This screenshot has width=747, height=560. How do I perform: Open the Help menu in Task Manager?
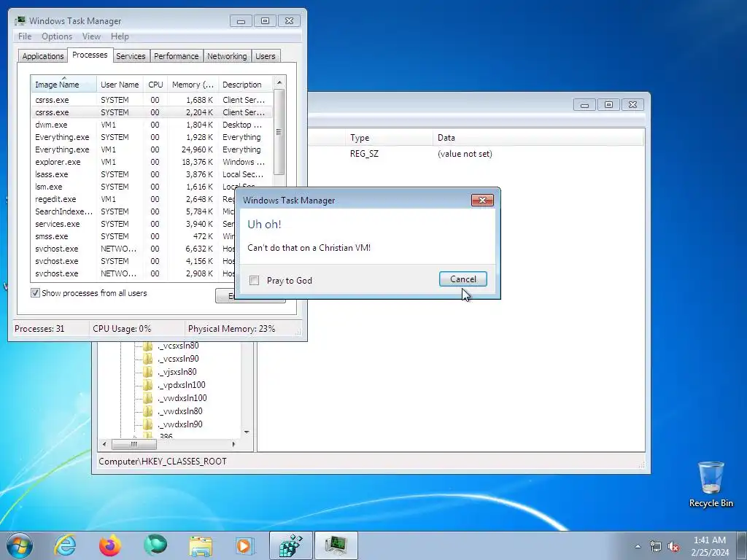tap(120, 36)
